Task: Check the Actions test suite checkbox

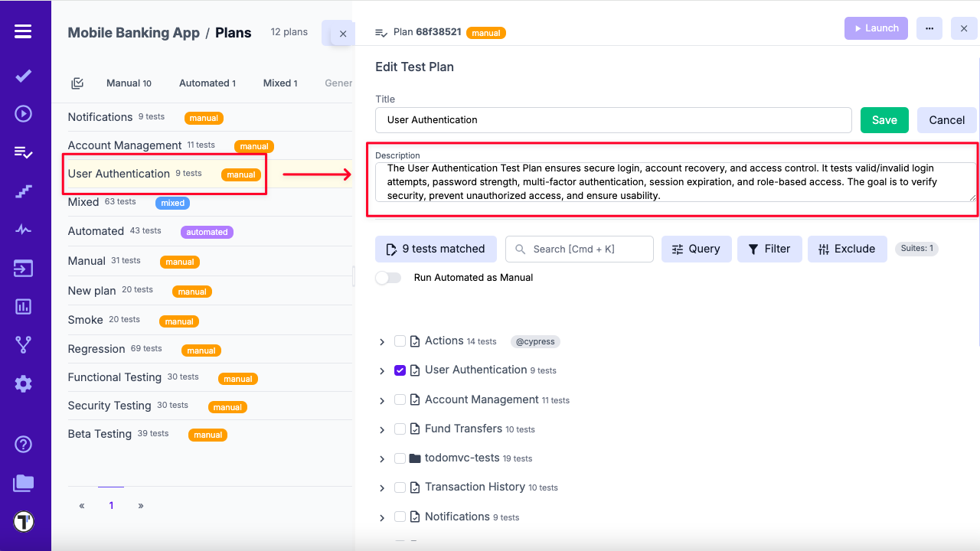Action: (x=400, y=341)
